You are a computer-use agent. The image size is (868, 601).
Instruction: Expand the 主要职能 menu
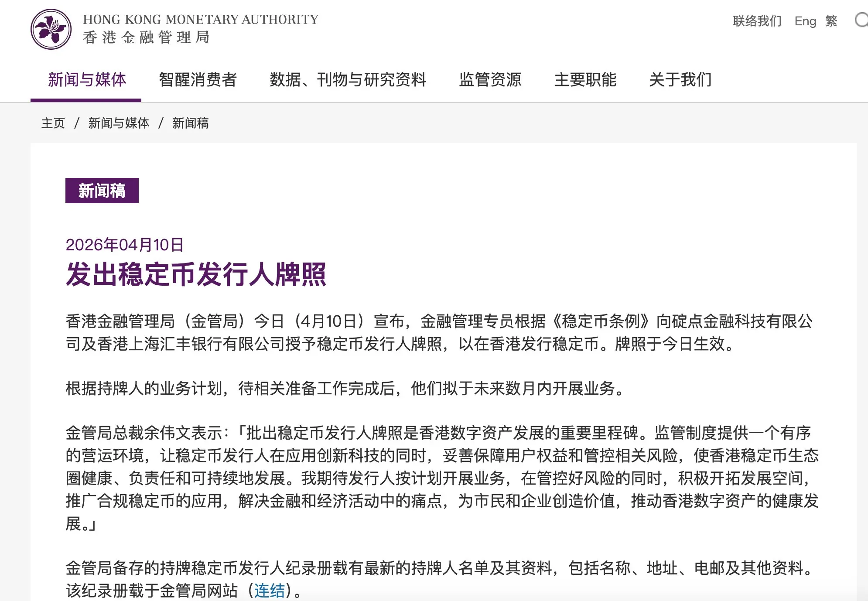[x=585, y=80]
